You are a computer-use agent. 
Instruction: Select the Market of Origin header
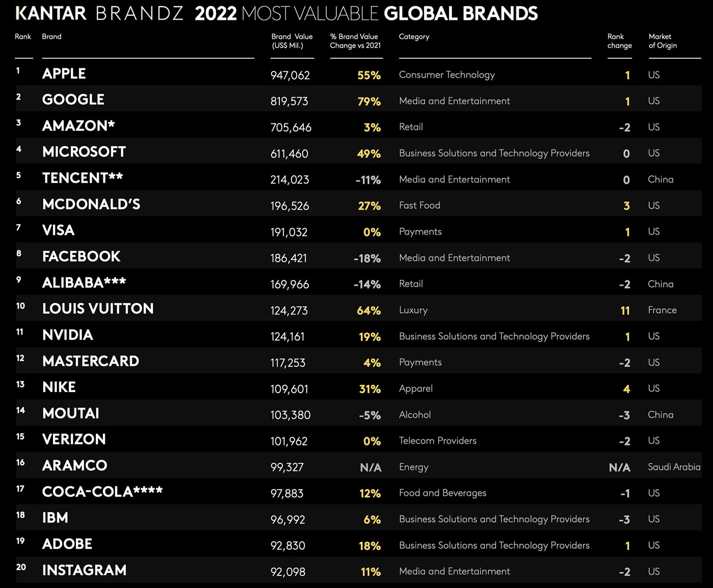(x=662, y=41)
